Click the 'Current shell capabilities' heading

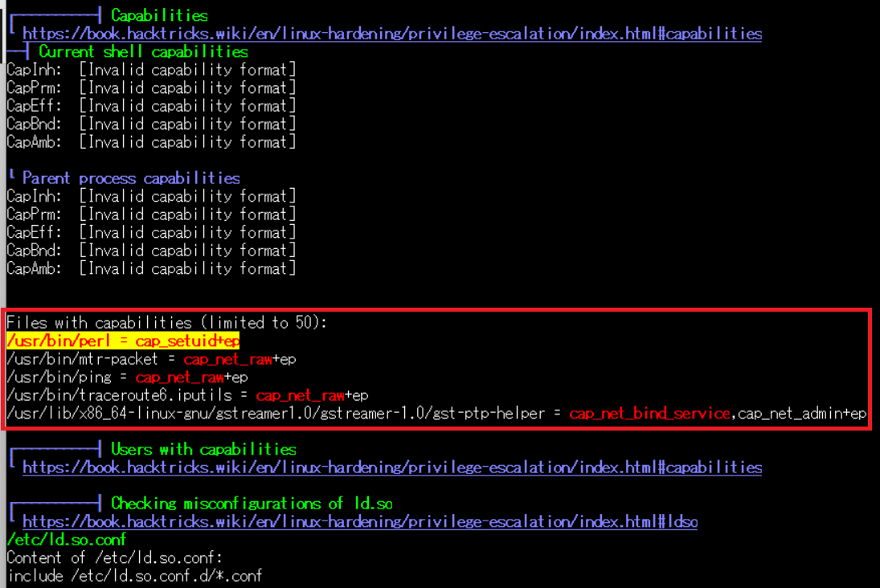(x=143, y=52)
